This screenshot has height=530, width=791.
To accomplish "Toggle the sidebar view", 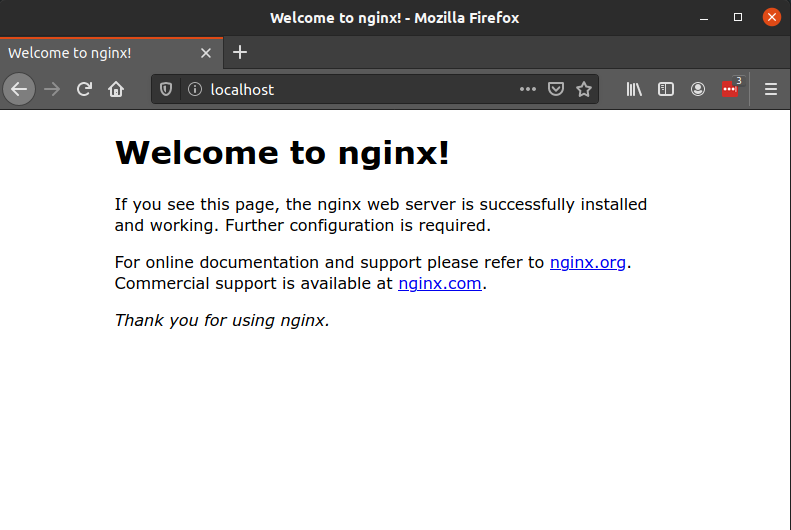I will [x=666, y=89].
